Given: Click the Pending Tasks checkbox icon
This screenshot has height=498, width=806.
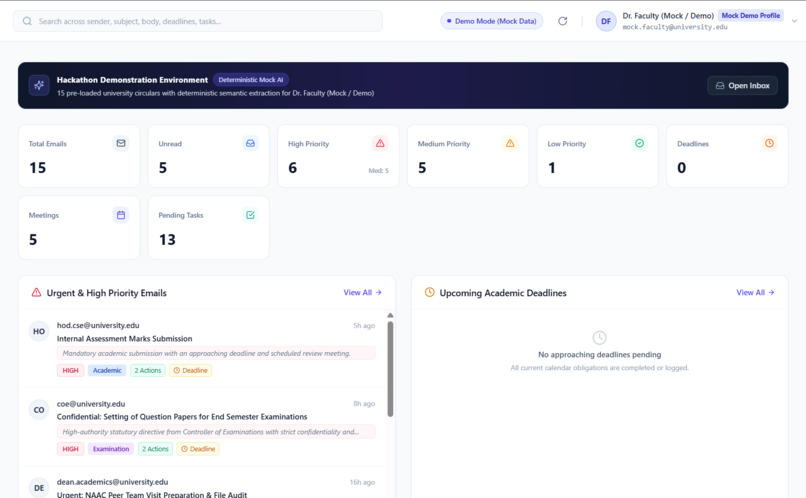Looking at the screenshot, I should [x=250, y=215].
